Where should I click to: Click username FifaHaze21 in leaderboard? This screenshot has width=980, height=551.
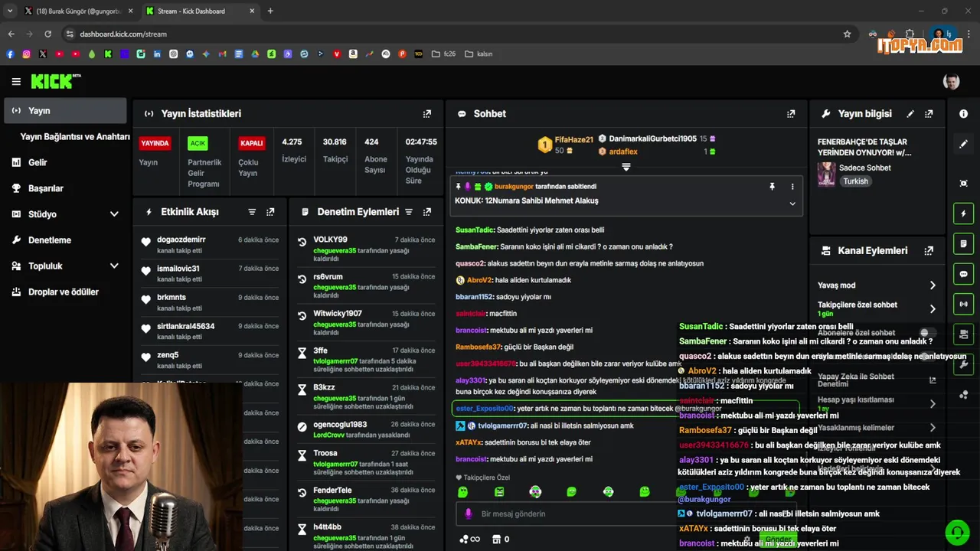pos(574,140)
